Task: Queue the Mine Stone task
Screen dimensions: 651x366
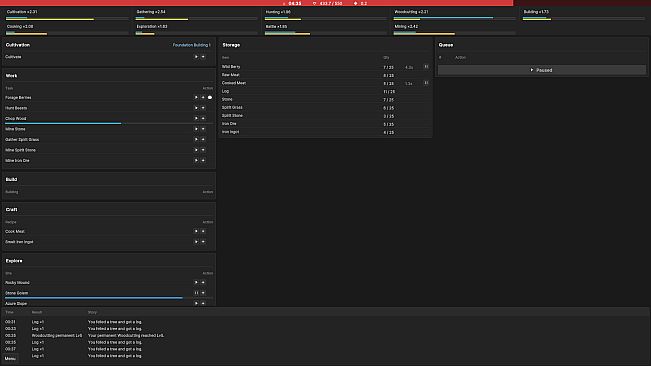Action: [x=203, y=129]
